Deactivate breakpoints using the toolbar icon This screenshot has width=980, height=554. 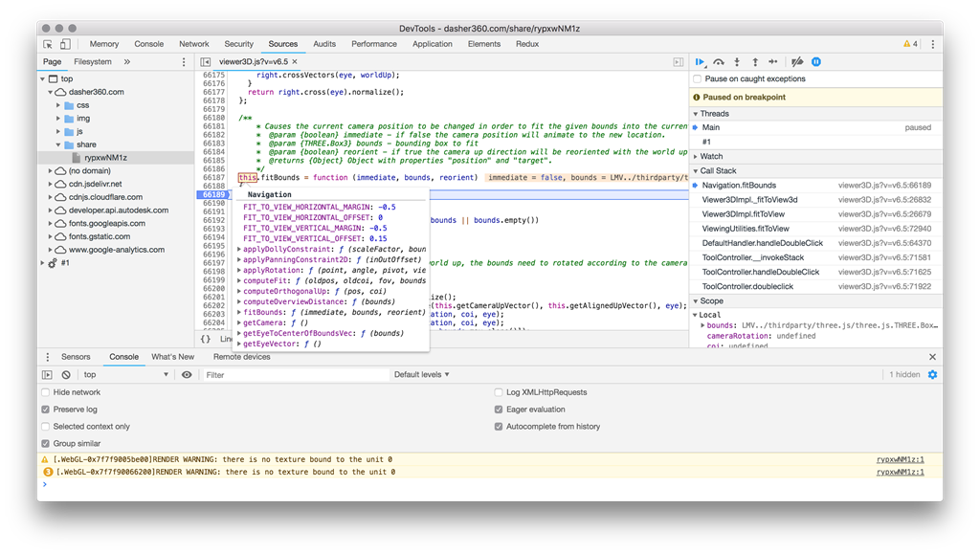pyautogui.click(x=797, y=61)
